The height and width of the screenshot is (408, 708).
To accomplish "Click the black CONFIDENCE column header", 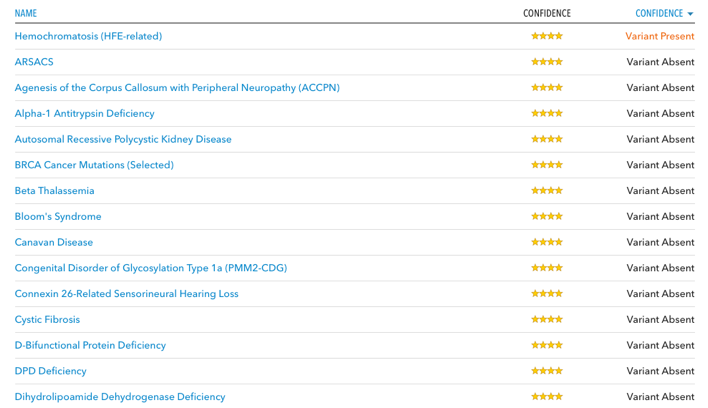I will [547, 13].
